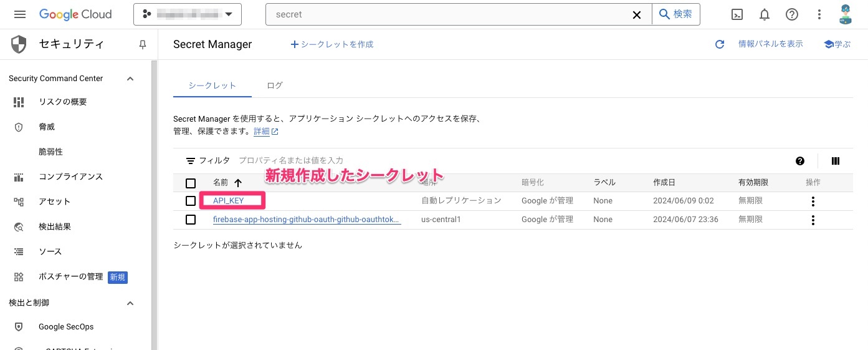Open actions menu for firebase-app-hosting row

(813, 220)
